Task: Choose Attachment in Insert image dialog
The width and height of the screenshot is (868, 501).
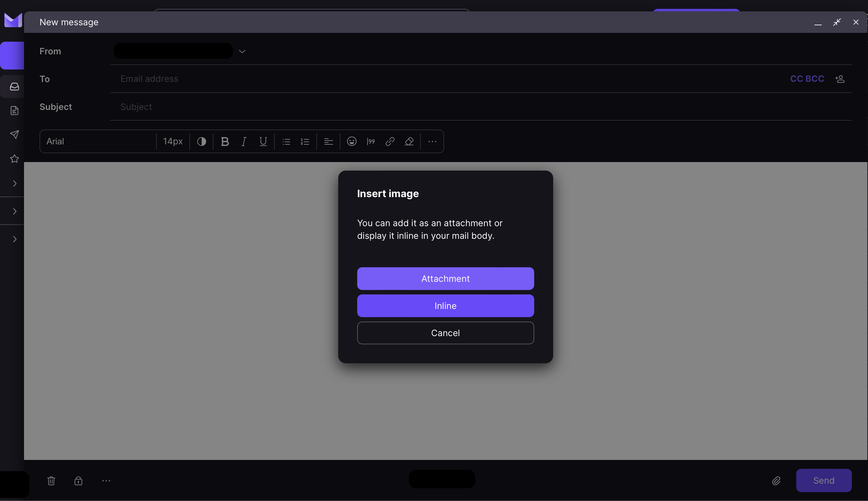Action: [x=445, y=279]
